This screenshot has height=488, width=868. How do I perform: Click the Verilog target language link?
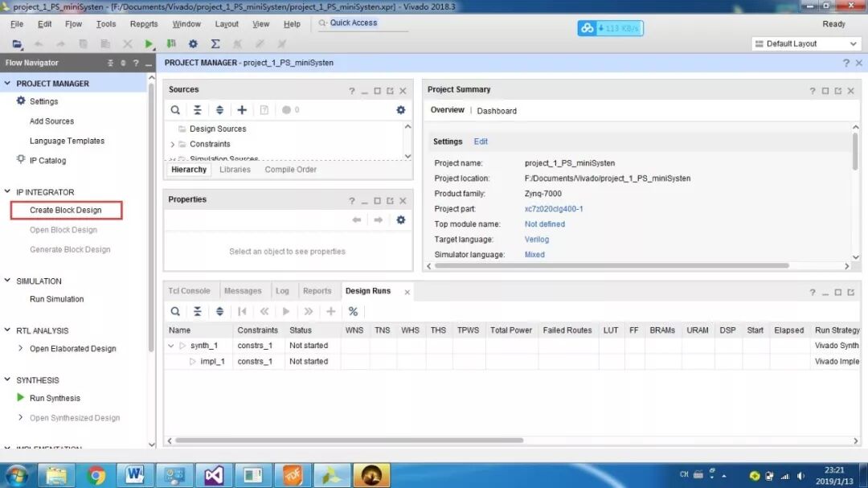coord(536,240)
